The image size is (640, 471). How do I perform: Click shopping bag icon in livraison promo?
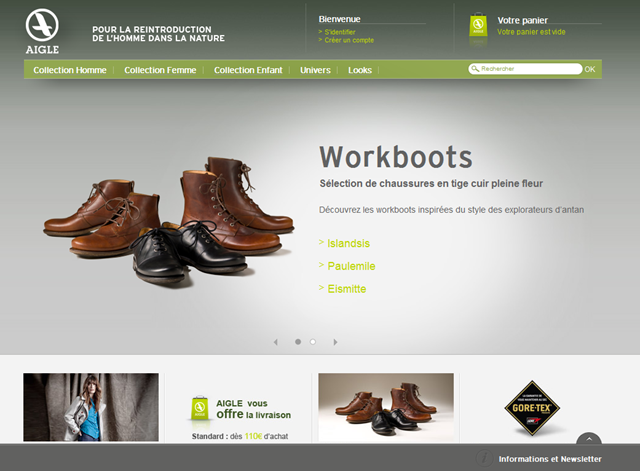[x=199, y=408]
